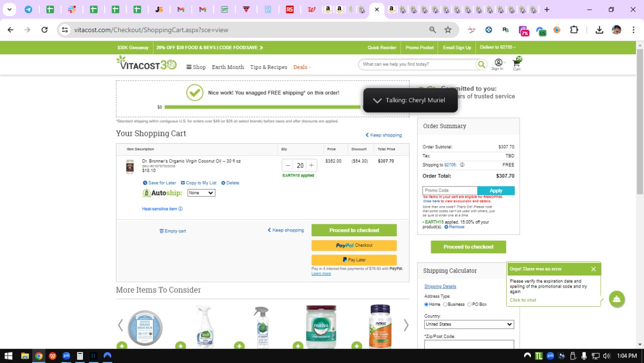Choose the PayPal Pay Later button

coord(354,260)
